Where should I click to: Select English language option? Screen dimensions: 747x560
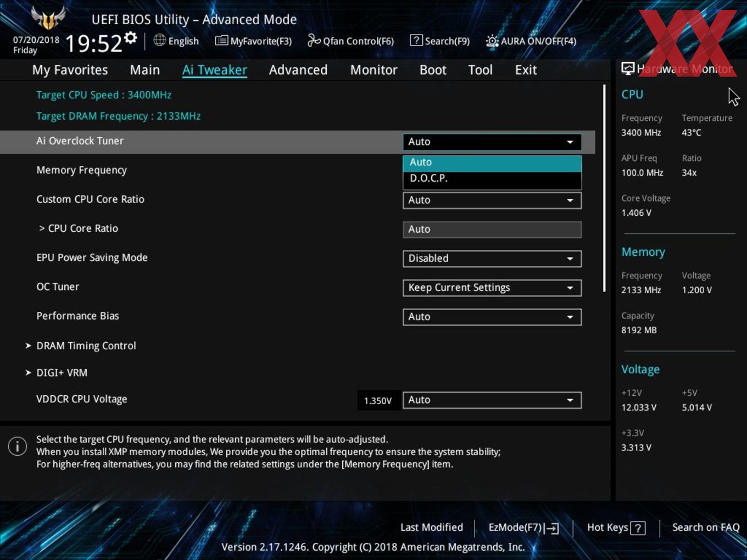pyautogui.click(x=183, y=41)
